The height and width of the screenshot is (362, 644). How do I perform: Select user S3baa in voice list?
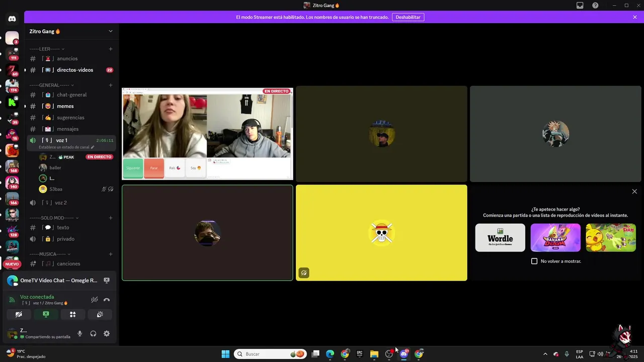pos(76,190)
